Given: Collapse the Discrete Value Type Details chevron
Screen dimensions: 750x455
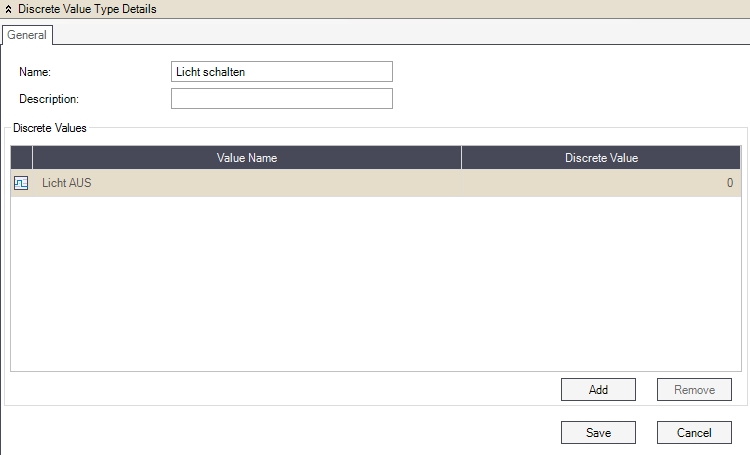Looking at the screenshot, I should (9, 9).
